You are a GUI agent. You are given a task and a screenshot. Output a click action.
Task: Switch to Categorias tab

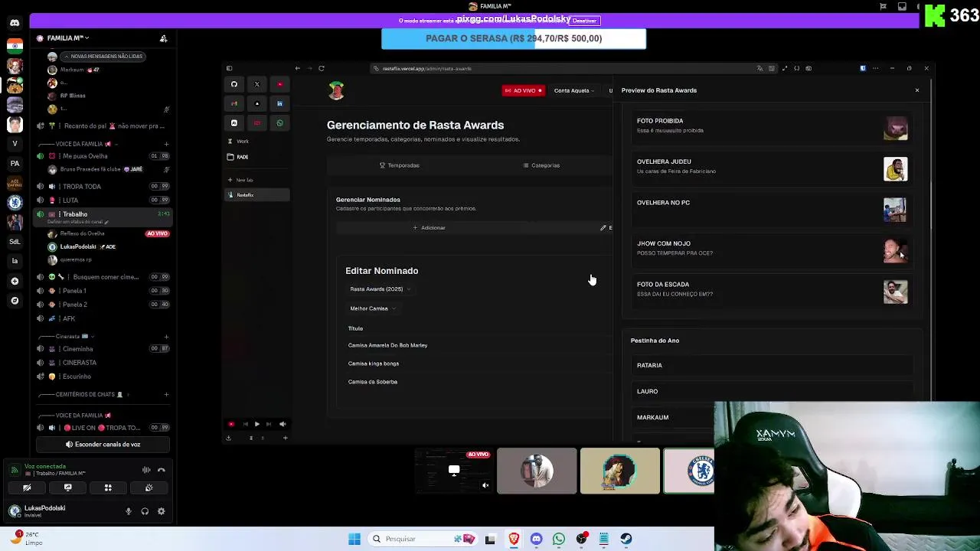click(x=541, y=165)
